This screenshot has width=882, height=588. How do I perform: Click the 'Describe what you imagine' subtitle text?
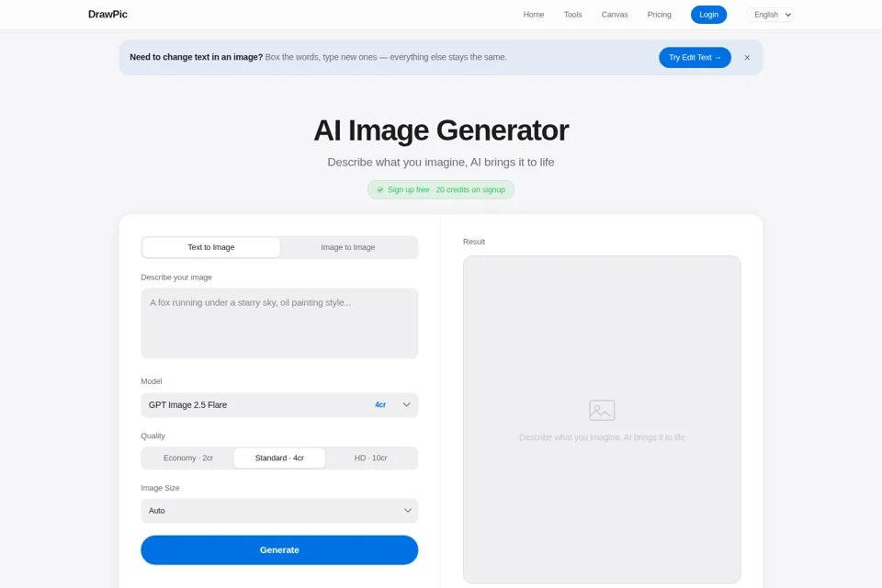tap(440, 162)
